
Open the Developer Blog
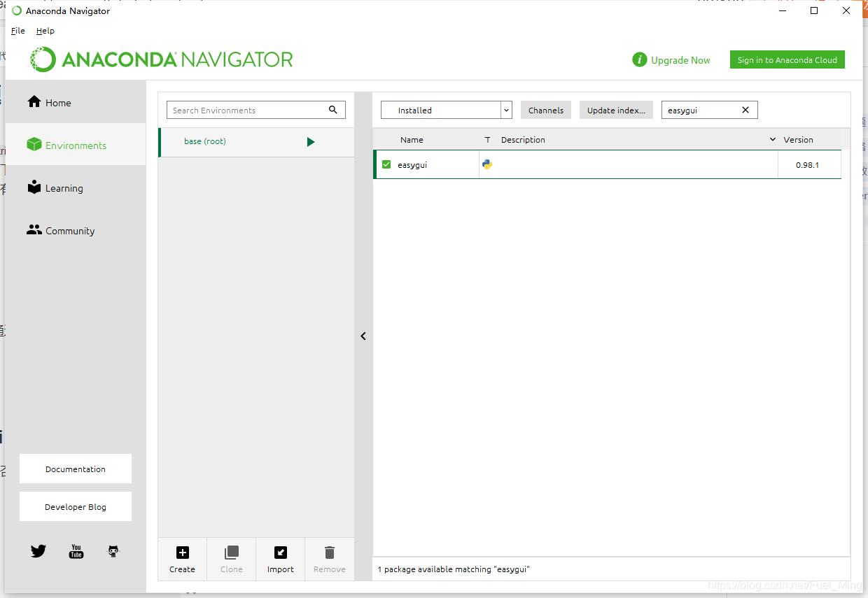point(76,506)
